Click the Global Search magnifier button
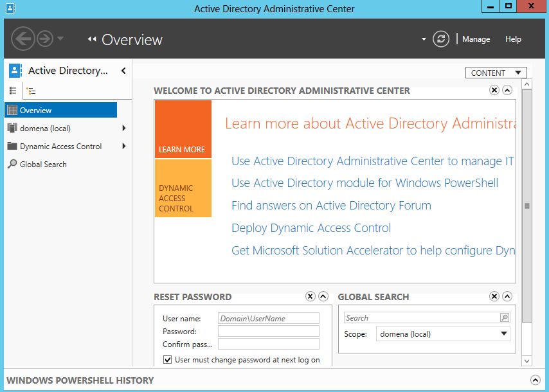The image size is (549, 392). coord(505,317)
